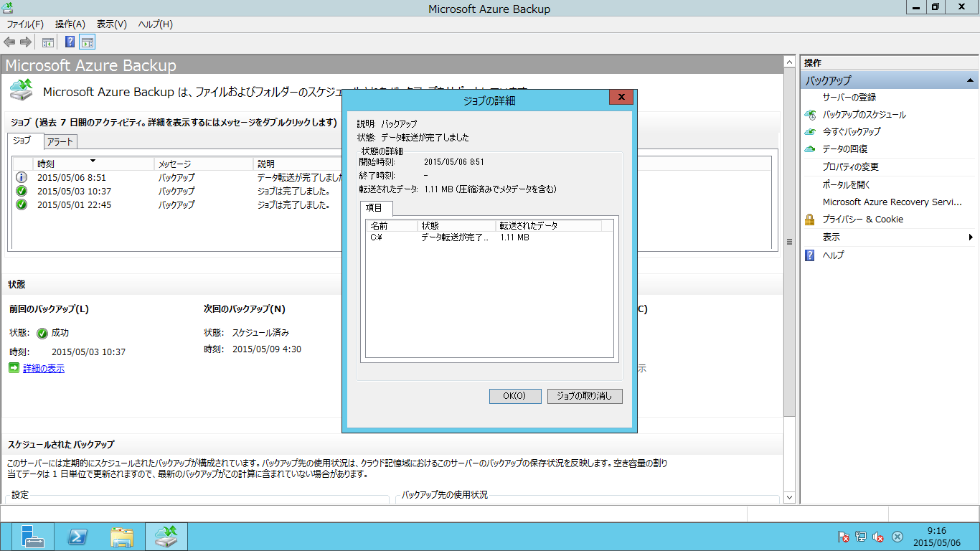The image size is (980, 551).
Task: Click the ジョブの取り消し button
Action: coord(585,396)
